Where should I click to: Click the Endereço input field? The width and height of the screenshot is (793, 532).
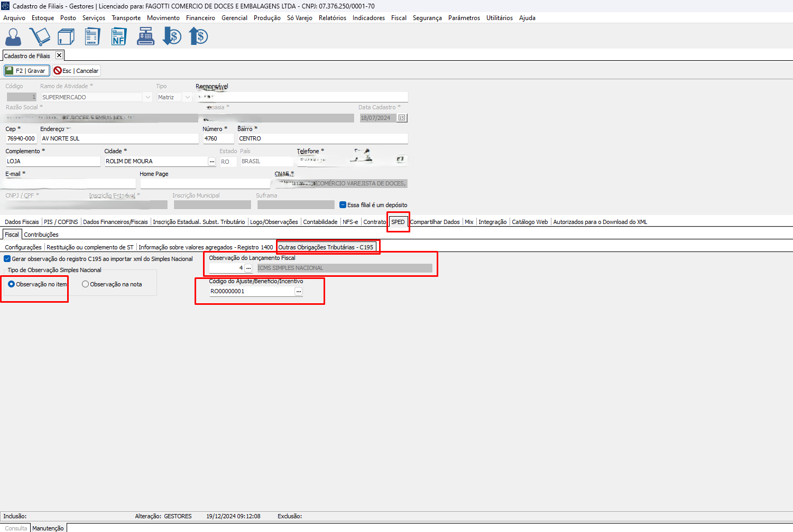pyautogui.click(x=119, y=138)
